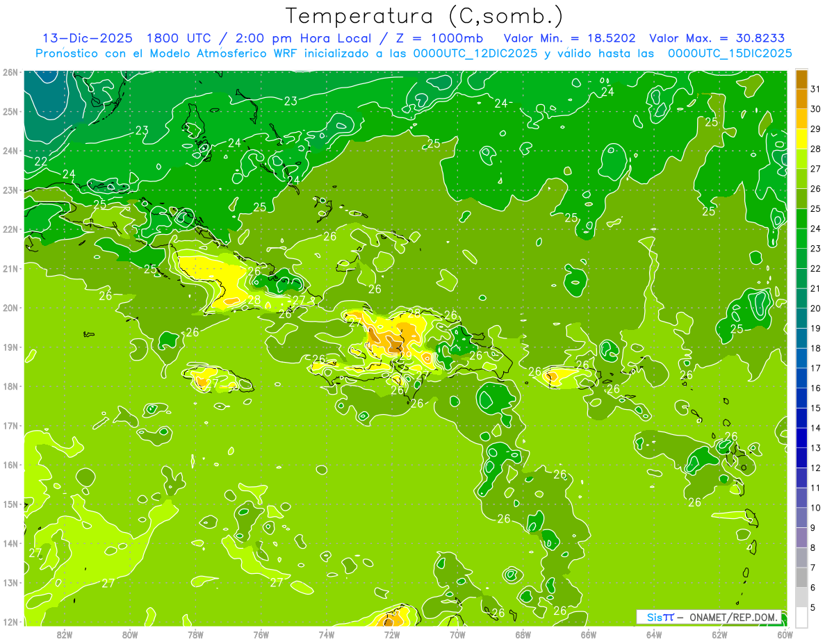Click the "13N" latitude axis label
Screen dimensions: 834x644
[10, 583]
